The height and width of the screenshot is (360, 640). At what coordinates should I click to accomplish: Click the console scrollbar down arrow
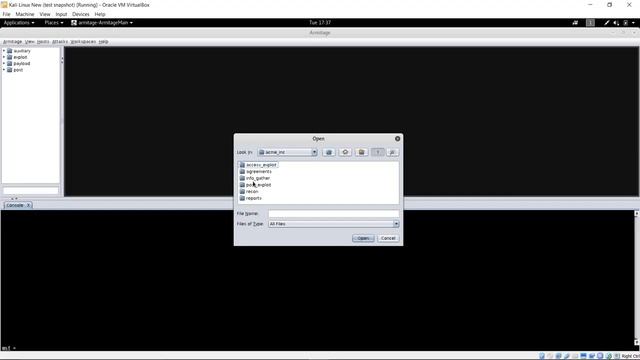[636, 342]
